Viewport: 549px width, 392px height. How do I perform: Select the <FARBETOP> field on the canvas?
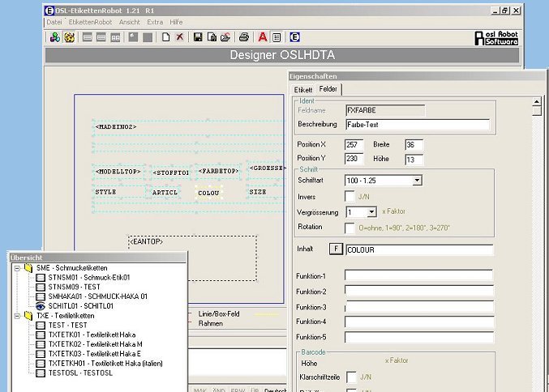click(218, 171)
